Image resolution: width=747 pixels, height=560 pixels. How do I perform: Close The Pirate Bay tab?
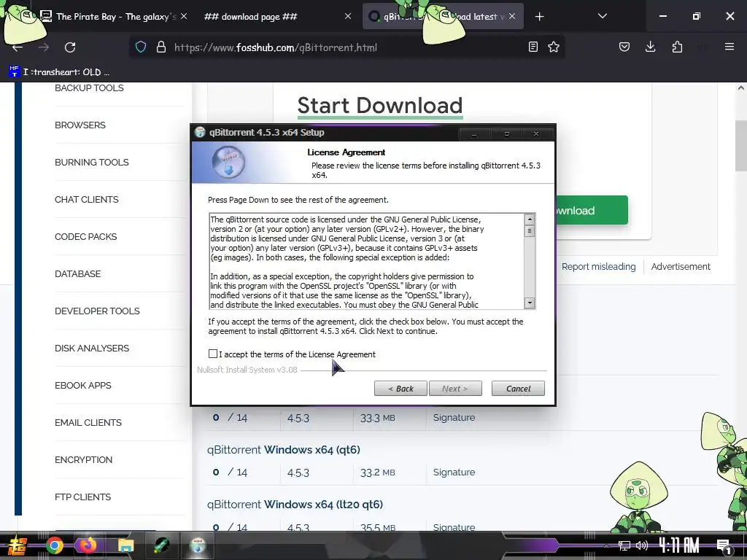184,16
